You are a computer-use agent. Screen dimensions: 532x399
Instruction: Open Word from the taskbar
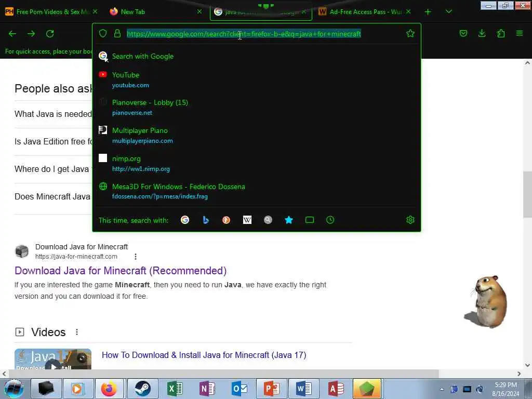tap(304, 389)
